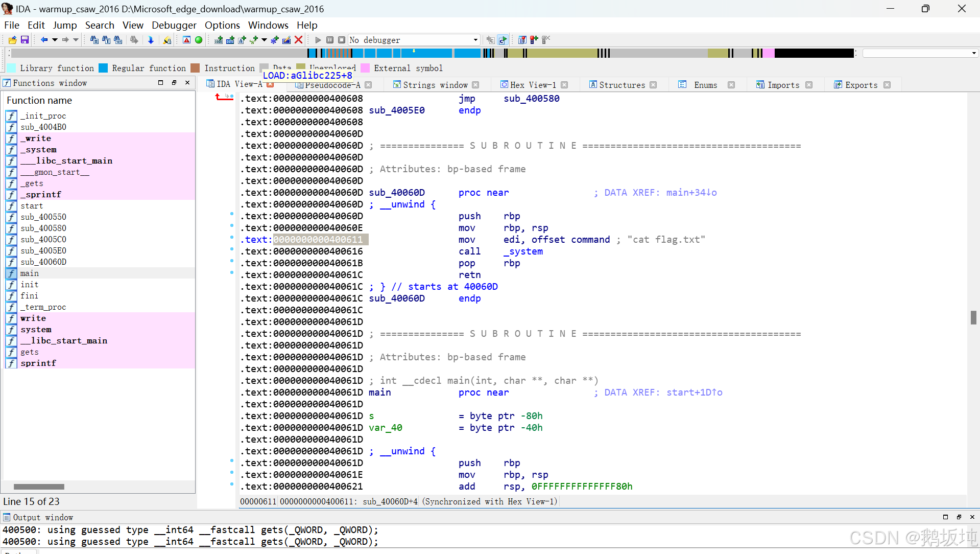Open the forward navigation history dropdown arrow
This screenshot has width=980, height=554.
76,39
